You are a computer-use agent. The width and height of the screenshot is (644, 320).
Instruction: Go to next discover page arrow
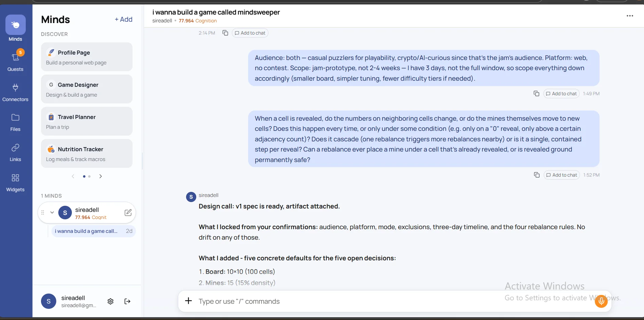coord(101,176)
